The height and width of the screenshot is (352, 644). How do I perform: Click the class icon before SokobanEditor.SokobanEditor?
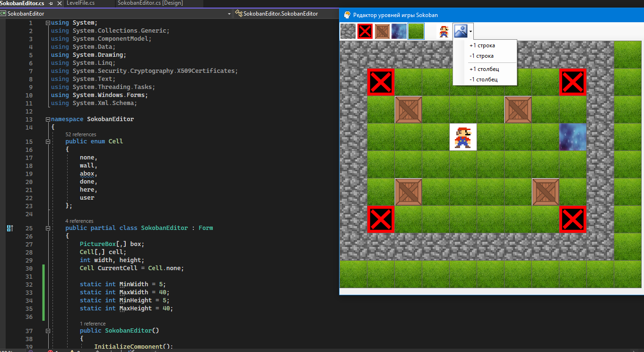(x=239, y=14)
